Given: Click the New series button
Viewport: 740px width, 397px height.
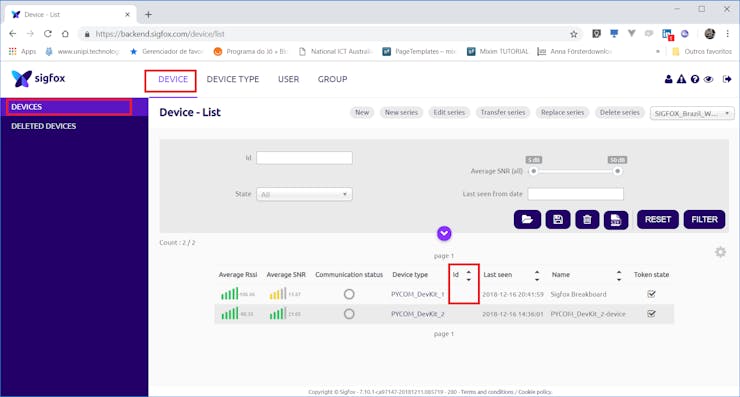Looking at the screenshot, I should point(401,112).
